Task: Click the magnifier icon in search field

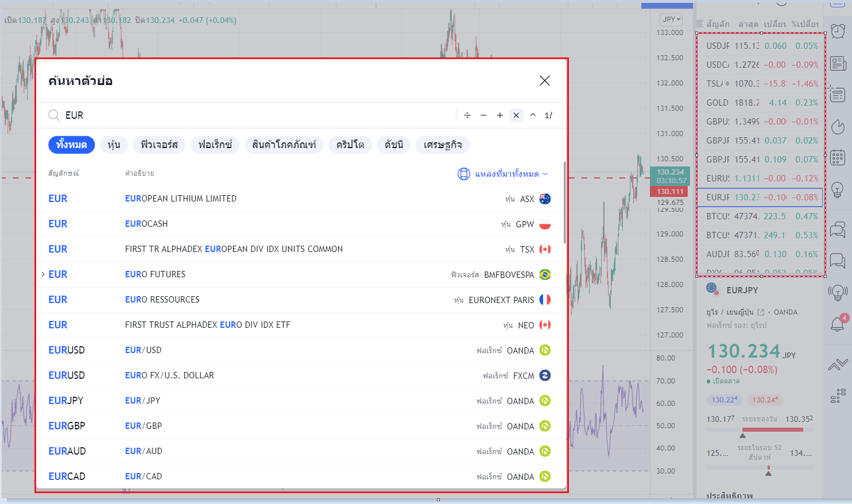Action: pyautogui.click(x=54, y=115)
